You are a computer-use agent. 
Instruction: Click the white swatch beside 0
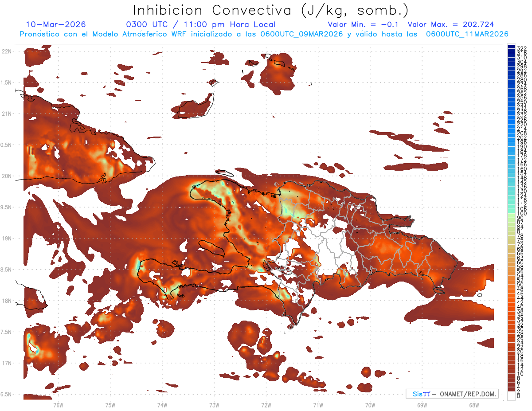pyautogui.click(x=511, y=395)
